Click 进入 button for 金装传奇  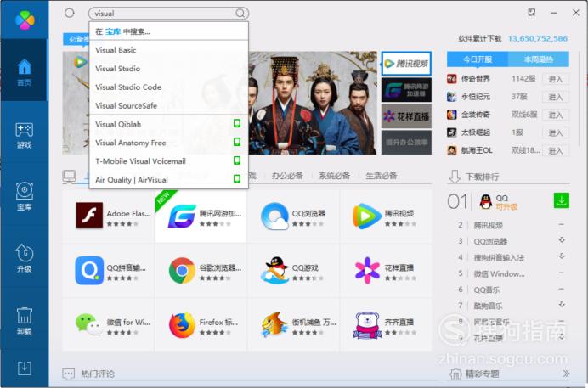click(x=556, y=115)
